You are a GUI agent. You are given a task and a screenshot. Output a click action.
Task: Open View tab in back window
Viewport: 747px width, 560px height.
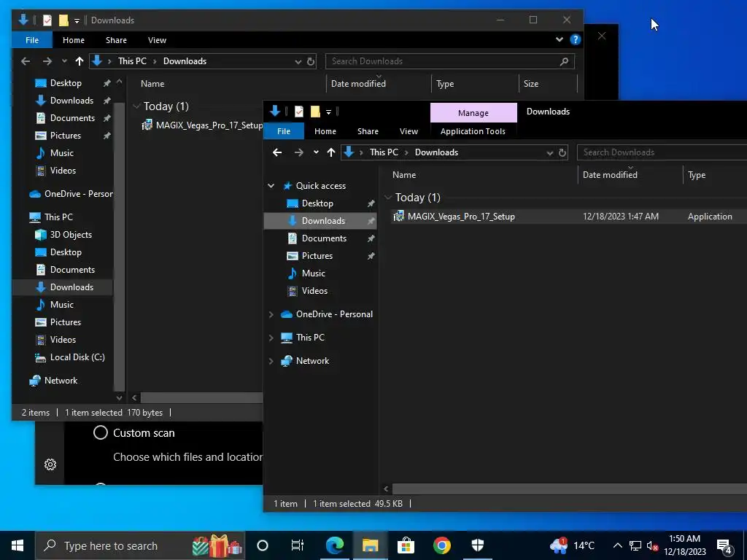point(157,40)
